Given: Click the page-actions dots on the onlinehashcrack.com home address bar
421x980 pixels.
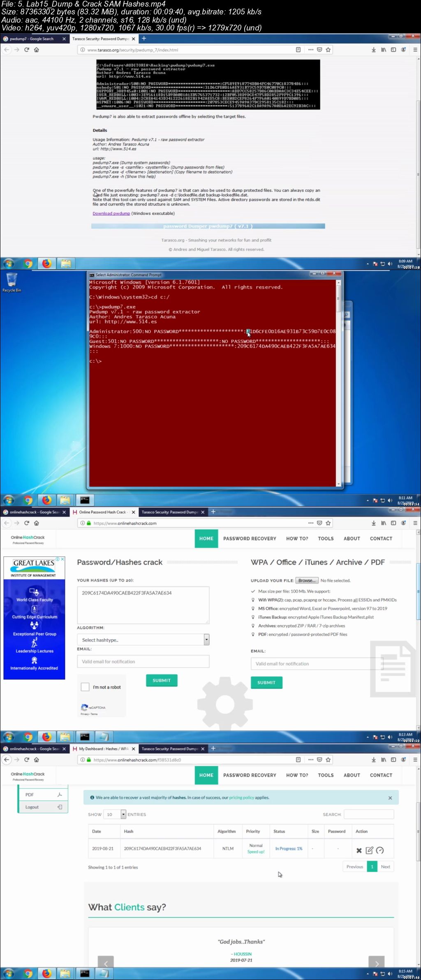Looking at the screenshot, I should click(x=311, y=523).
